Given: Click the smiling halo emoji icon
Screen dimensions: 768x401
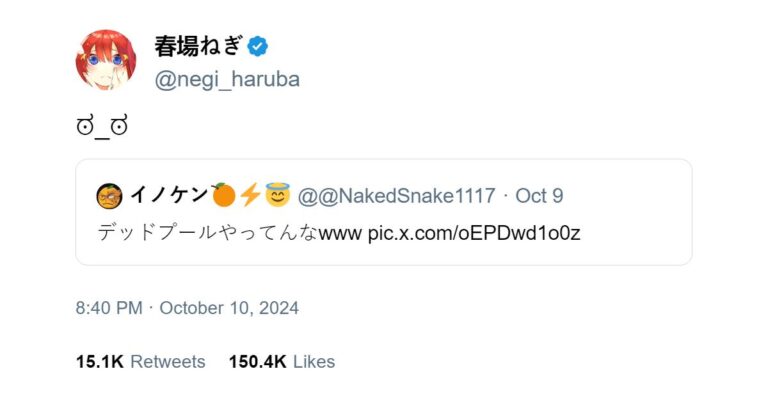Looking at the screenshot, I should point(278,194).
